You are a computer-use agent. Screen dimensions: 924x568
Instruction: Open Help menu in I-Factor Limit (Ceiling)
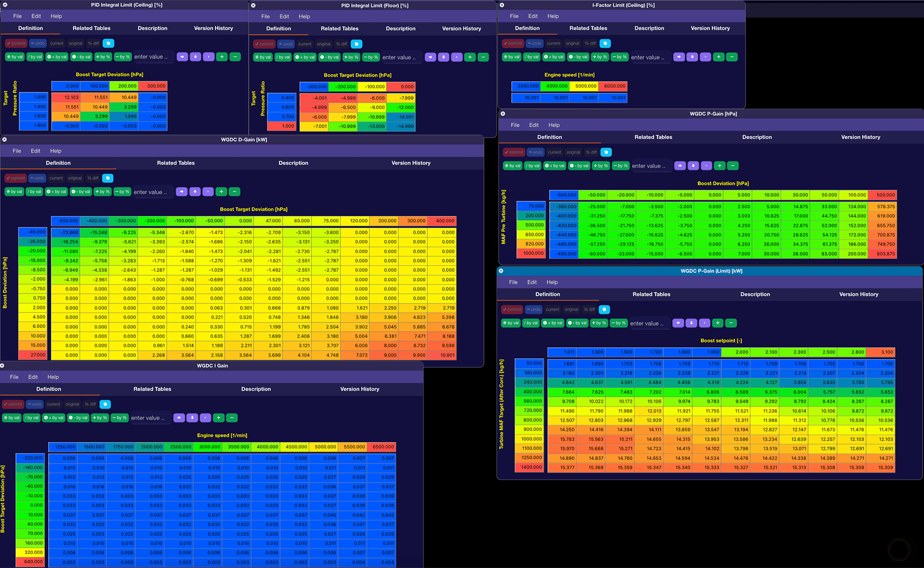click(x=553, y=16)
